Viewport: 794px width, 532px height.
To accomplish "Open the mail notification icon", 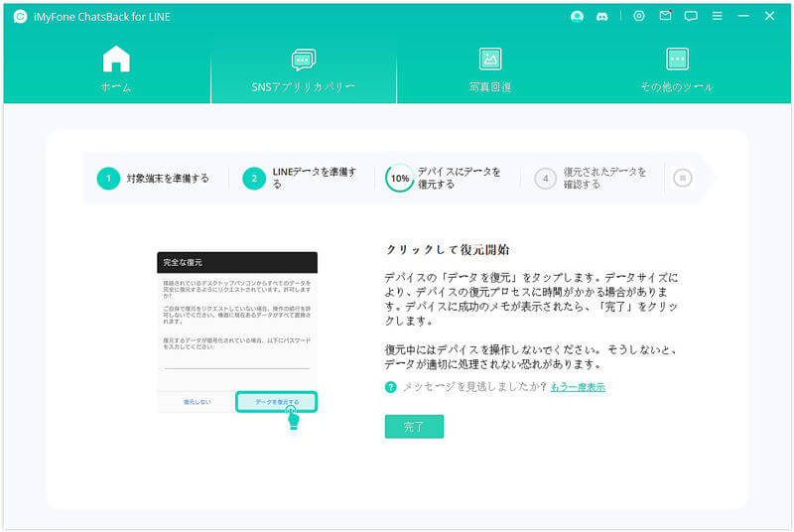I will point(665,16).
